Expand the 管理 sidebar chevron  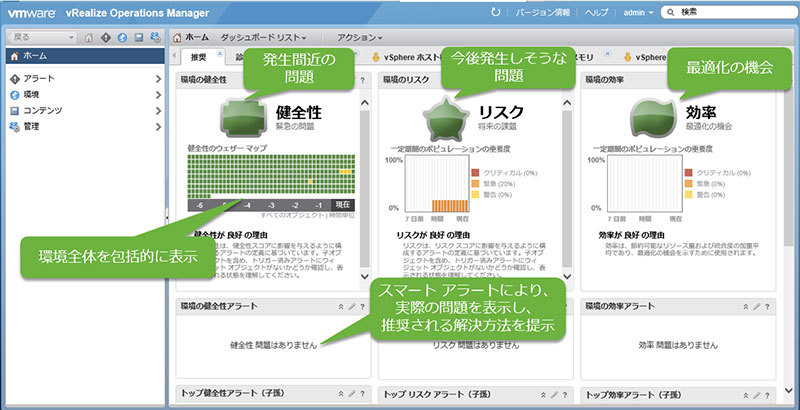tap(158, 127)
